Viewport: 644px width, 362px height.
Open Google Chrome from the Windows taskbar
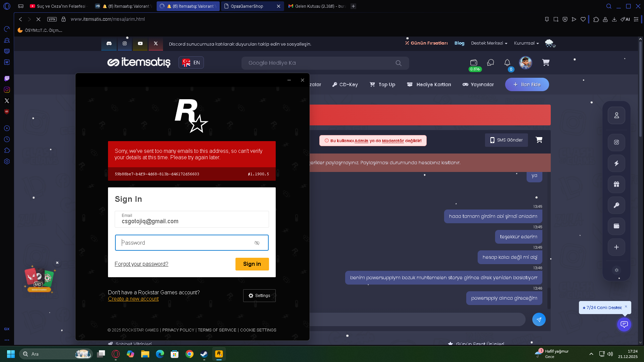point(190,354)
